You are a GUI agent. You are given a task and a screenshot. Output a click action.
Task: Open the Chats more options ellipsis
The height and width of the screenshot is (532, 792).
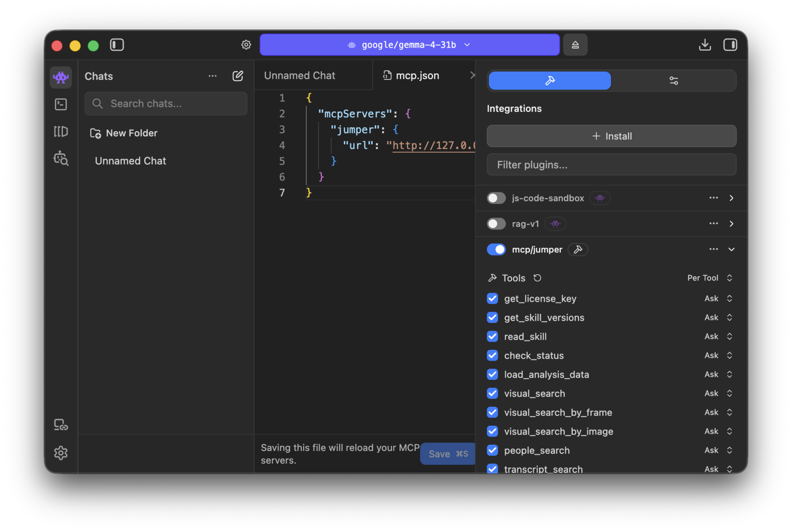[x=212, y=76]
